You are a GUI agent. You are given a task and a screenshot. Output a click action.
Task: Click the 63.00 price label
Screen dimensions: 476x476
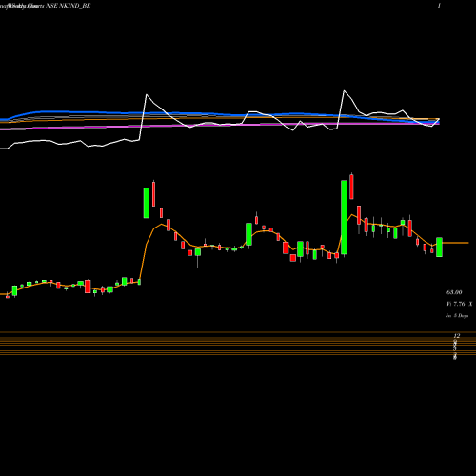(454, 292)
